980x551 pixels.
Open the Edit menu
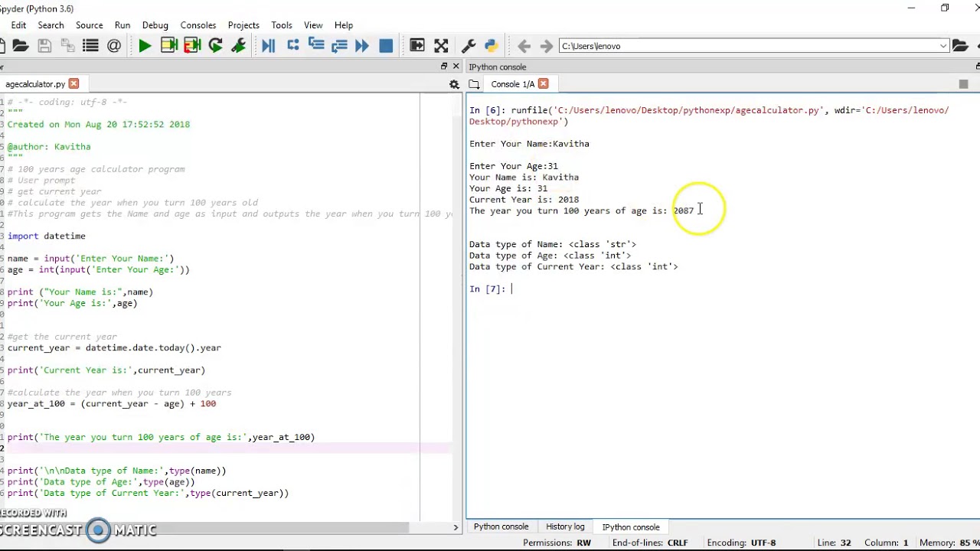[x=18, y=25]
